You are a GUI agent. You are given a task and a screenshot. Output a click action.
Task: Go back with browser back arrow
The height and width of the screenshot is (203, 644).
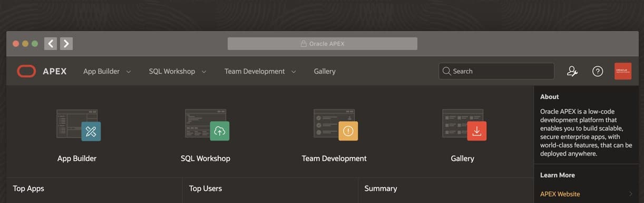point(51,44)
